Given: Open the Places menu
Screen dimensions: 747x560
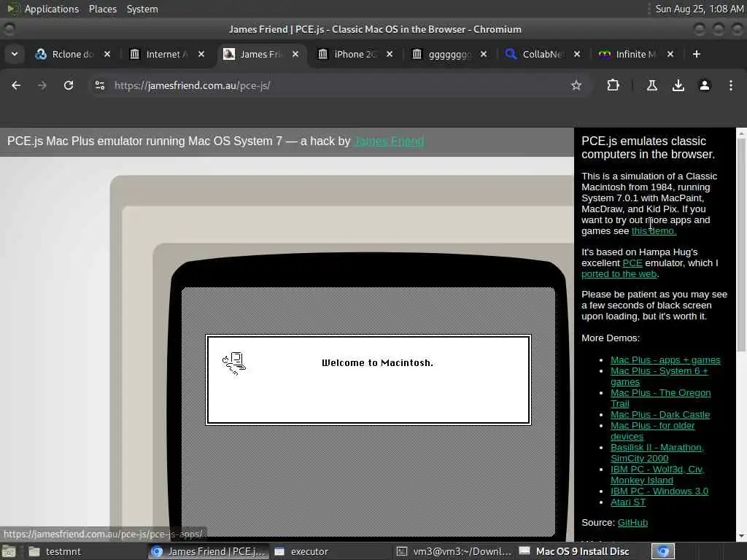Looking at the screenshot, I should point(102,9).
